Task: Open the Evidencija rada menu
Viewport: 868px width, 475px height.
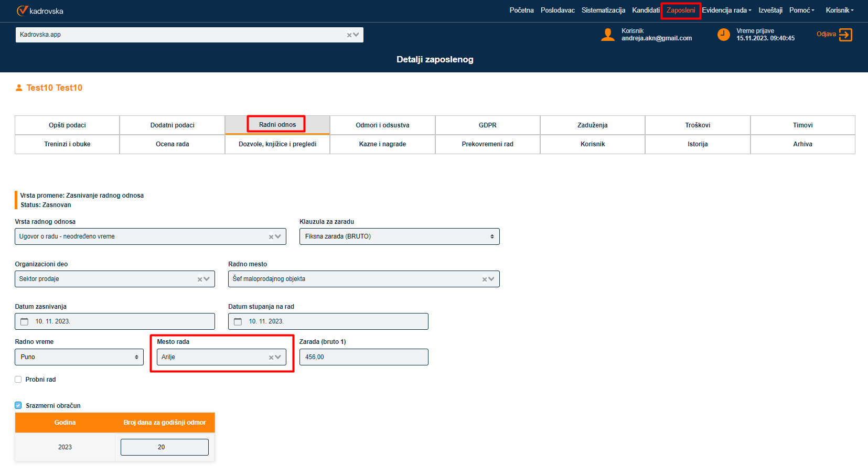Action: [726, 10]
